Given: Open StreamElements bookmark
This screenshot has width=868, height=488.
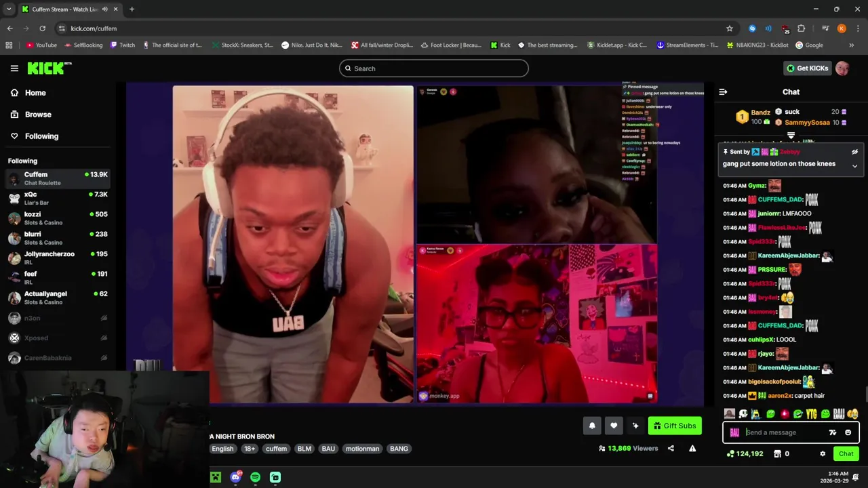Looking at the screenshot, I should (x=688, y=45).
